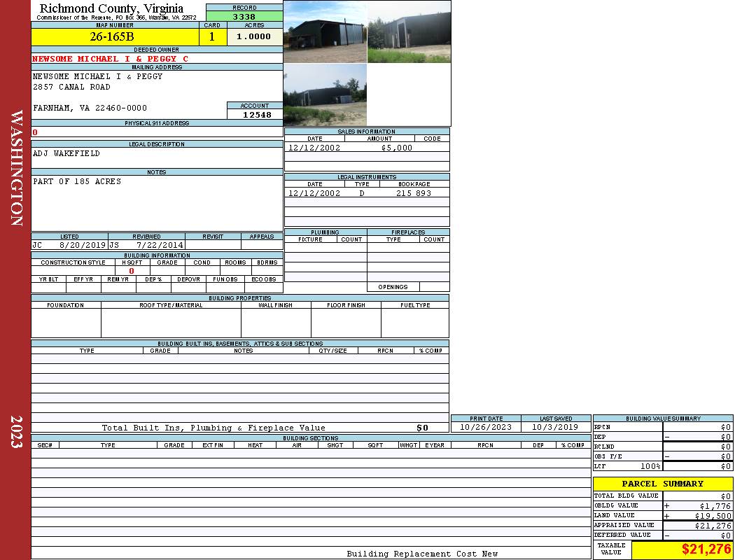Click the listed date 8/20/2019
Viewport: 735px width, 560px height.
pyautogui.click(x=82, y=246)
